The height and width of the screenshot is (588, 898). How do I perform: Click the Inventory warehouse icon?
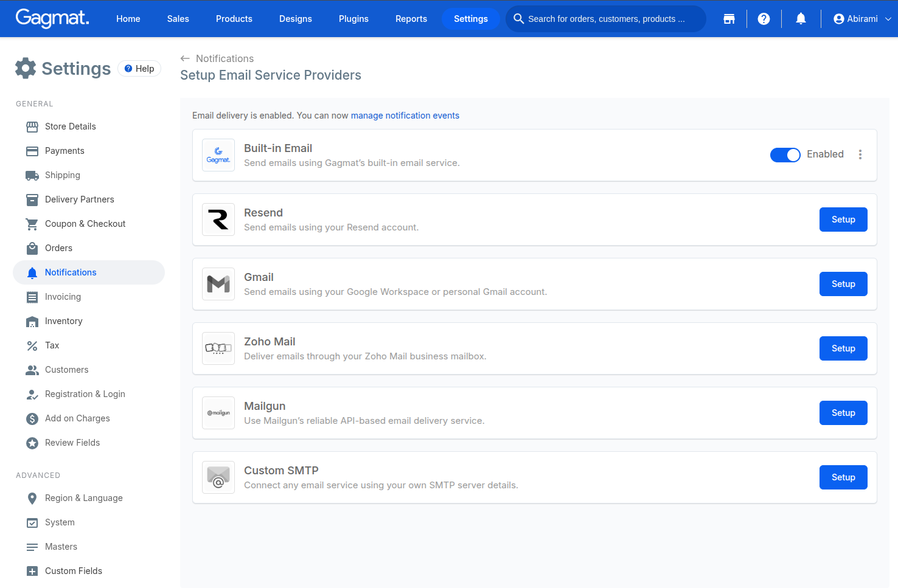pos(32,321)
